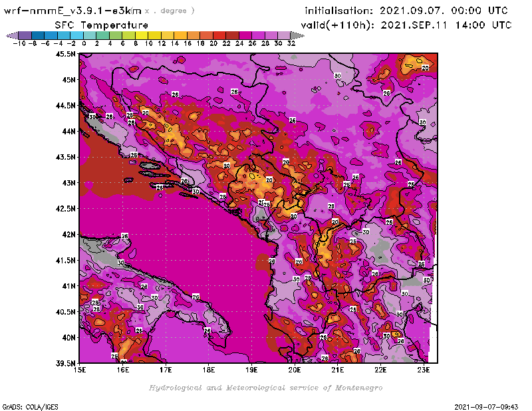Pick the legend swatch between 26 and 28
This screenshot has height=411, width=532.
pyautogui.click(x=258, y=36)
